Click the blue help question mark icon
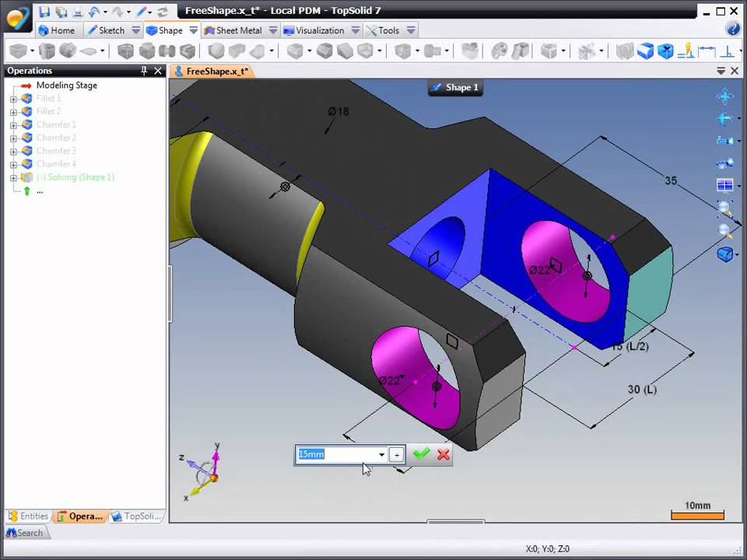This screenshot has width=747, height=560. pos(732,30)
